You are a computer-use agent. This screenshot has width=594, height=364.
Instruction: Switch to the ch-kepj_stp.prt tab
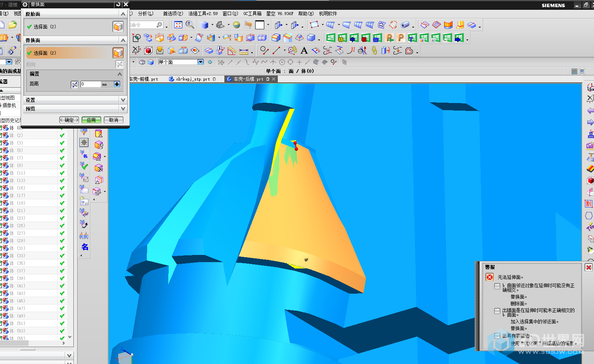193,79
